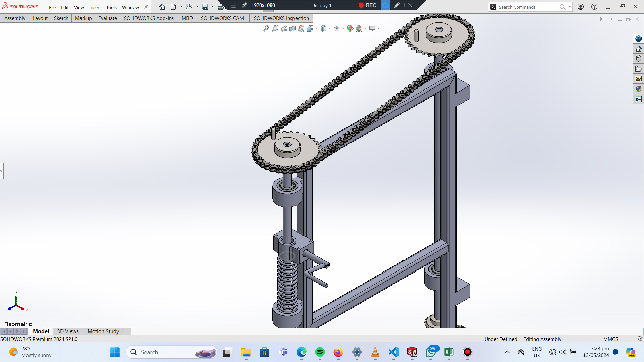
Task: Switch to the Motion Study 1 tab
Action: coord(105,331)
